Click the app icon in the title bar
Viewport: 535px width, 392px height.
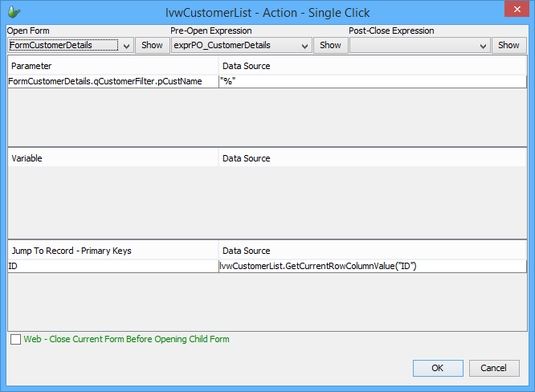(13, 11)
